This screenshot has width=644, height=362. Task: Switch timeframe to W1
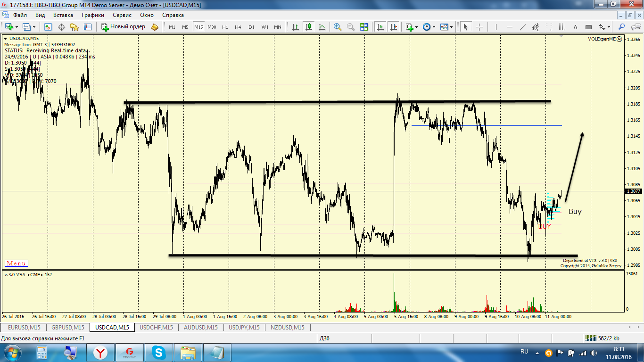(x=265, y=27)
